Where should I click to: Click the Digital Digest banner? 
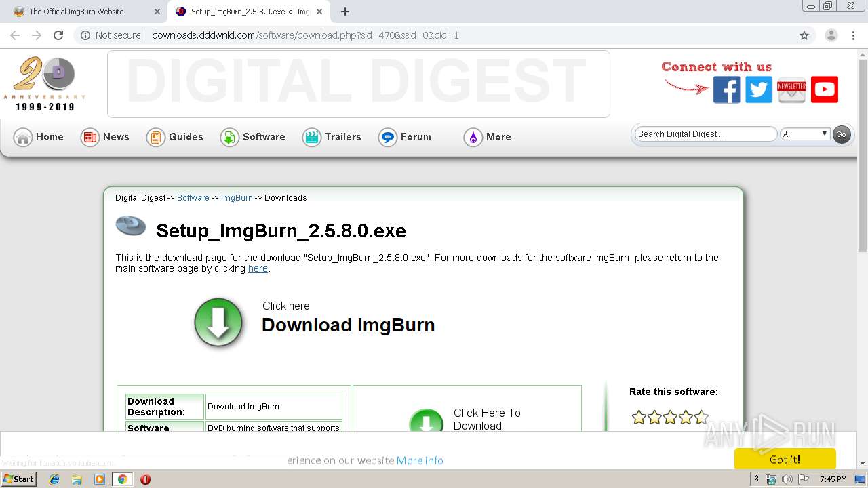[358, 84]
